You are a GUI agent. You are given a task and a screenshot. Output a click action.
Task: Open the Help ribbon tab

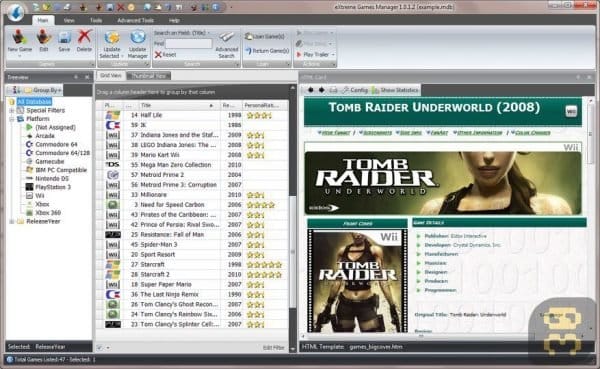tap(174, 20)
